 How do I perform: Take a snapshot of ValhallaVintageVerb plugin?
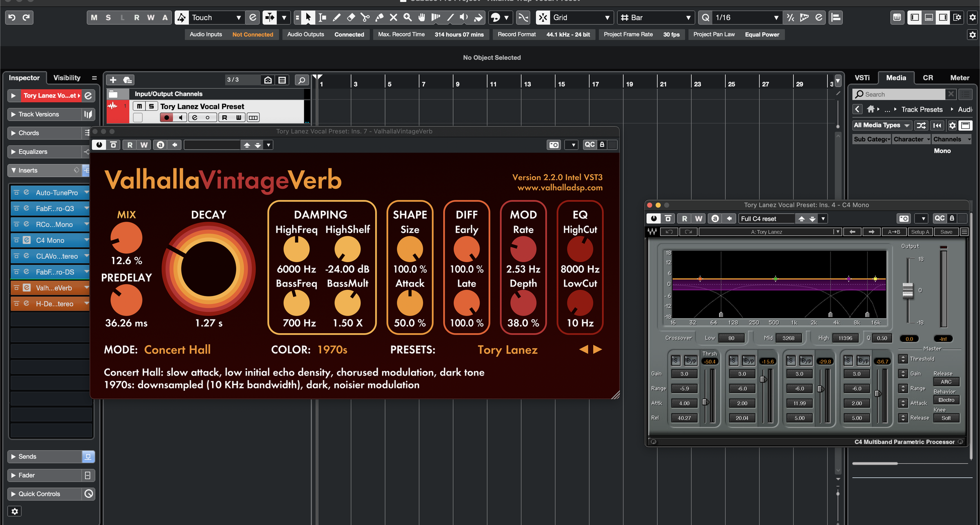[x=554, y=145]
